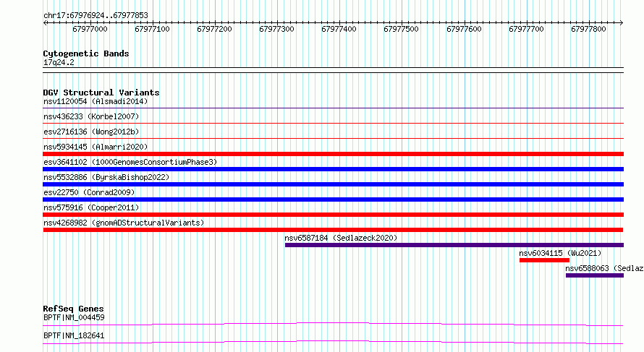The width and height of the screenshot is (644, 352).
Task: Click the red bar under nsv4268982
Action: (x=333, y=230)
